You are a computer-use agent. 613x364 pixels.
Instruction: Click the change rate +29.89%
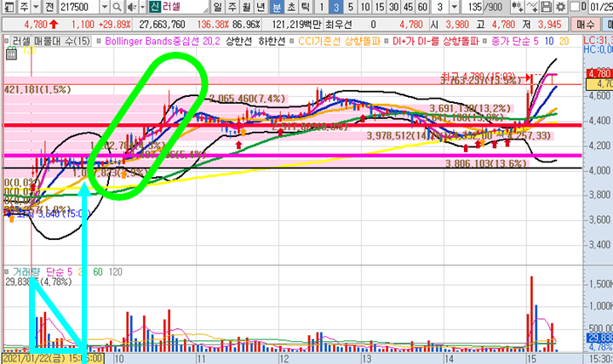(x=114, y=25)
